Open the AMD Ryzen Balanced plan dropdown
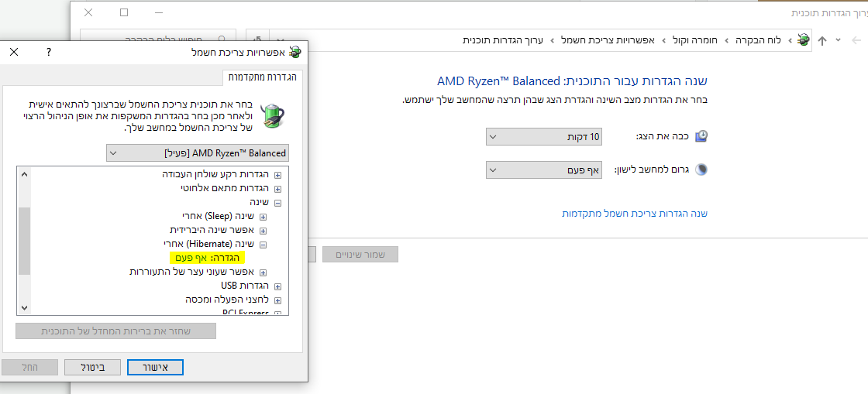This screenshot has width=868, height=394. point(197,152)
